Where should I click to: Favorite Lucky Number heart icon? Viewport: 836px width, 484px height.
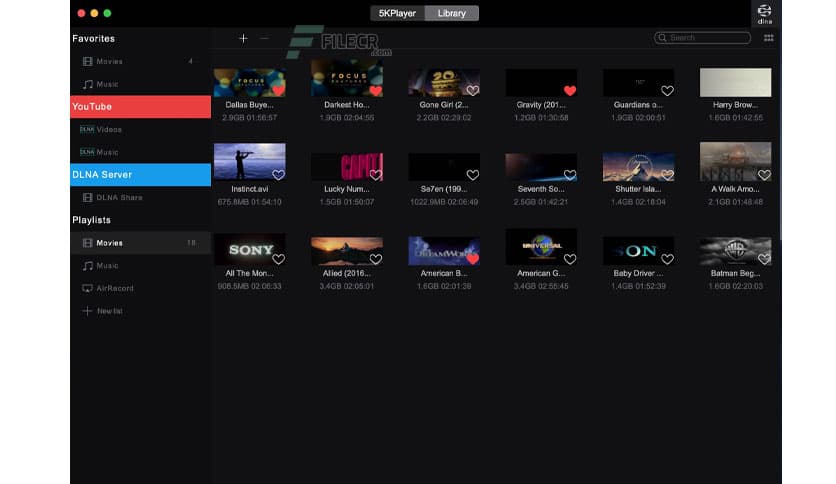click(375, 175)
